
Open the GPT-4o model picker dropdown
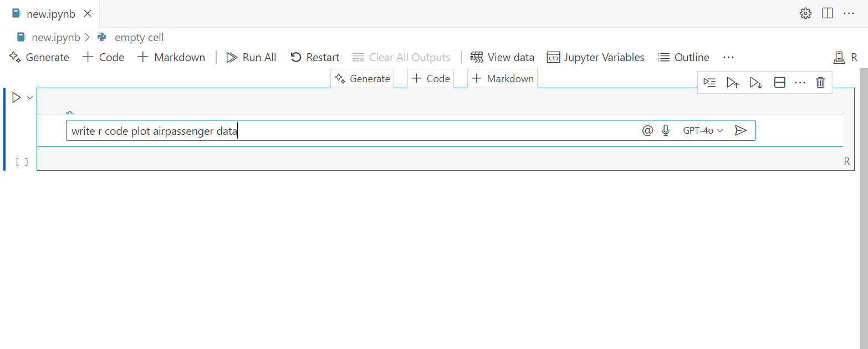coord(703,131)
